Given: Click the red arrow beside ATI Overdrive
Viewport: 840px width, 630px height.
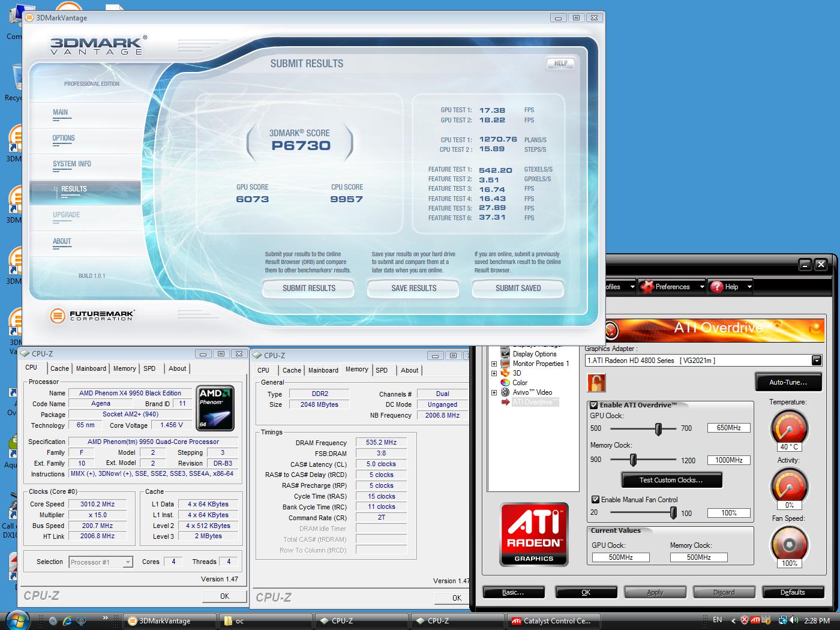Looking at the screenshot, I should [505, 402].
